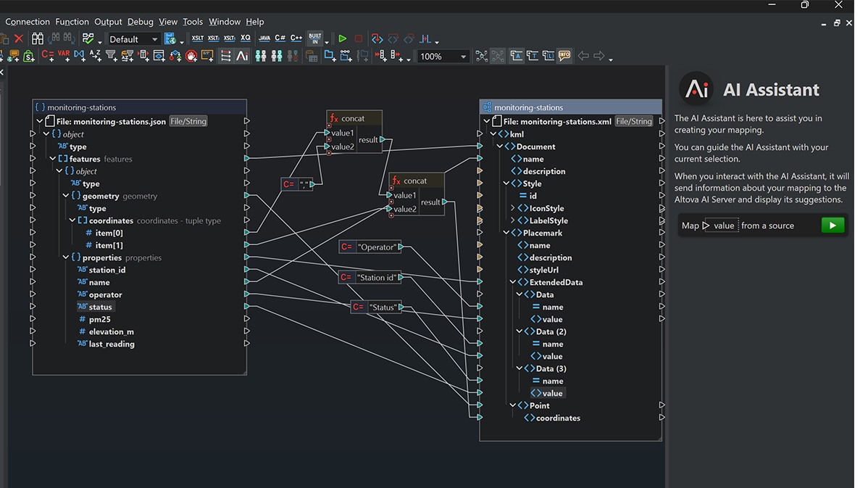Insert a variable with VAR icon
868x488 pixels.
[x=64, y=55]
